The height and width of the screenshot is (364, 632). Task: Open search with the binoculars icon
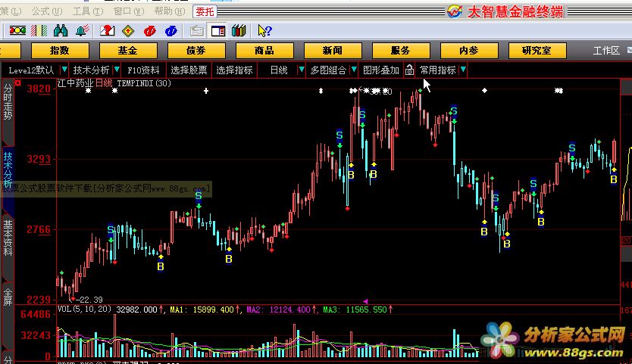[61, 30]
